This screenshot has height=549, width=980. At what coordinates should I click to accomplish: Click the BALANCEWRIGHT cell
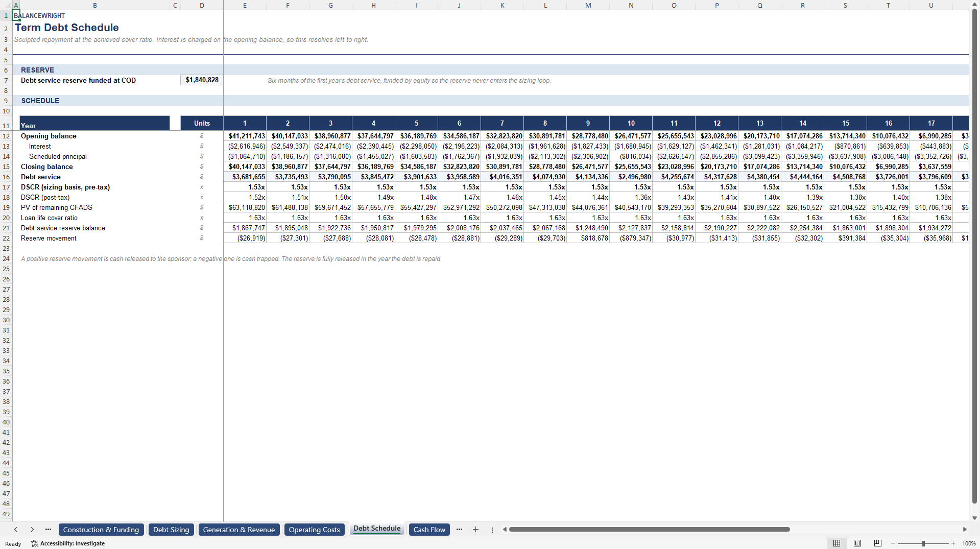39,16
